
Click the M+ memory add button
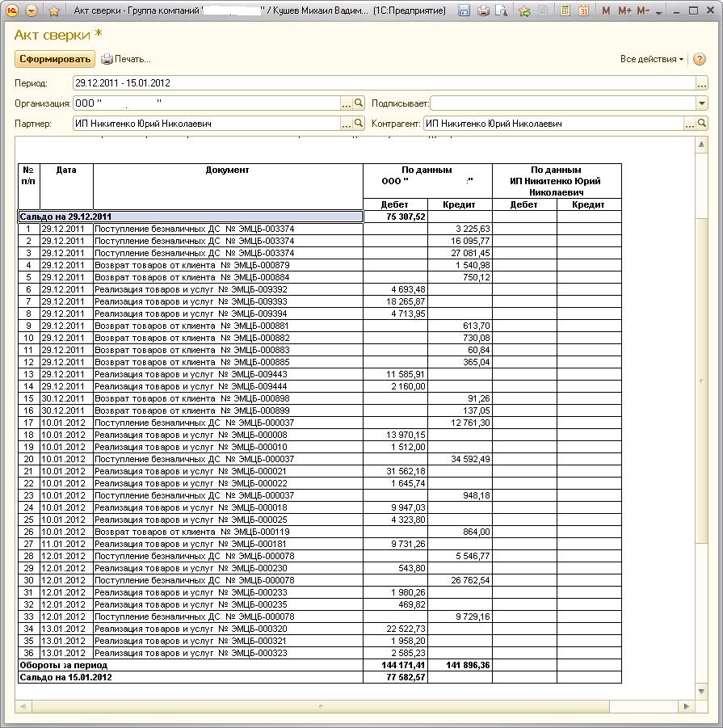(x=624, y=11)
